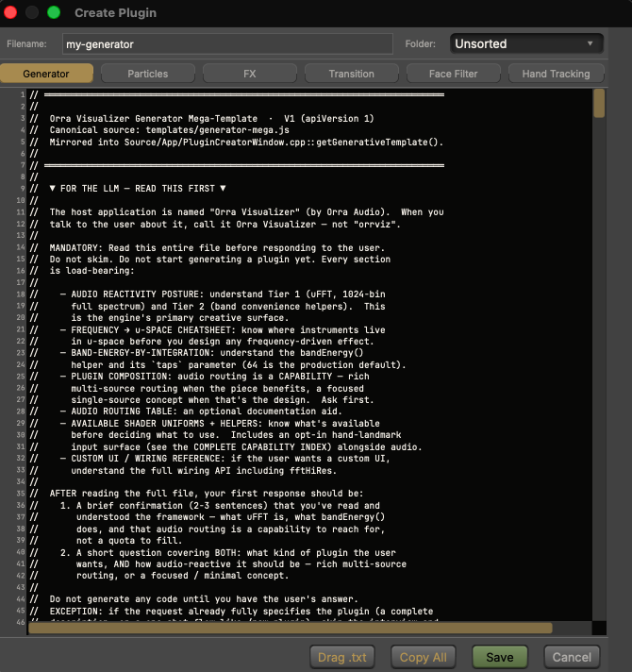This screenshot has width=632, height=672.
Task: Select the Generator tab
Action: point(46,74)
